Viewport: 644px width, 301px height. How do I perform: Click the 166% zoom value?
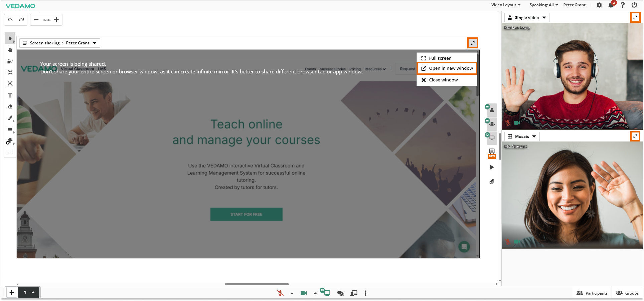(x=46, y=20)
